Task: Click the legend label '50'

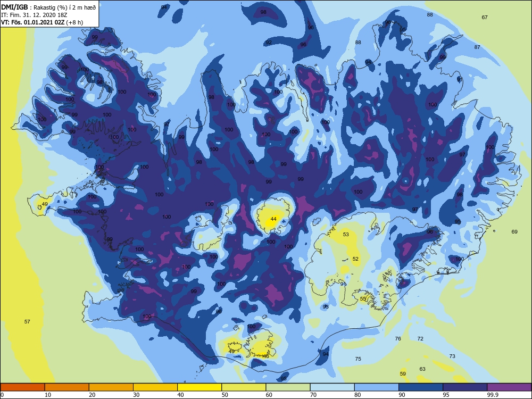Action: [x=225, y=395]
